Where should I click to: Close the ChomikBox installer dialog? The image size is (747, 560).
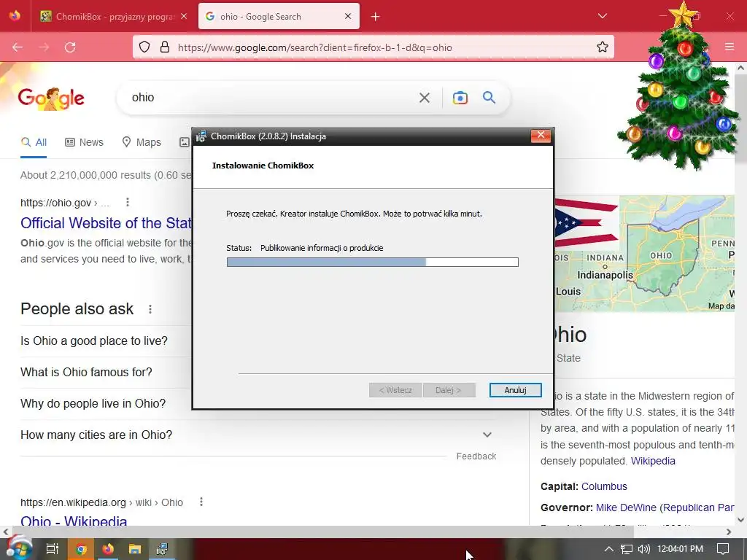(x=541, y=136)
